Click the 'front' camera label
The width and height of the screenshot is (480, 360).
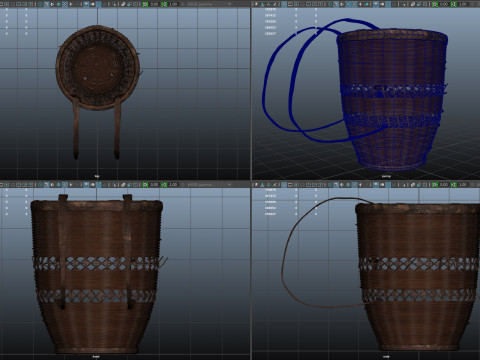pyautogui.click(x=96, y=357)
